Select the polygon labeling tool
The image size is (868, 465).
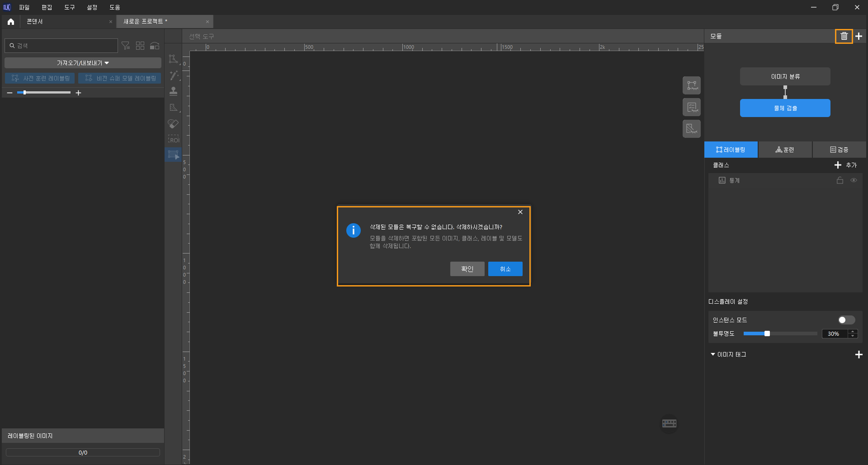pos(173,59)
